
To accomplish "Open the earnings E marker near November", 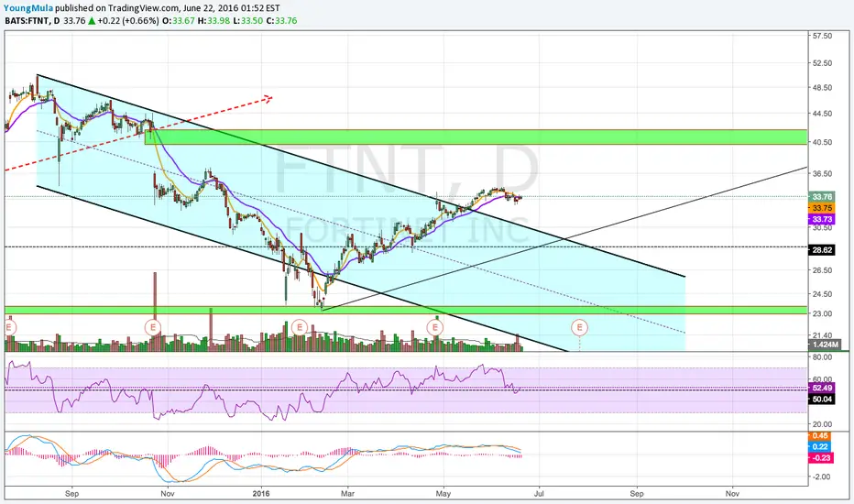I will 153,327.
